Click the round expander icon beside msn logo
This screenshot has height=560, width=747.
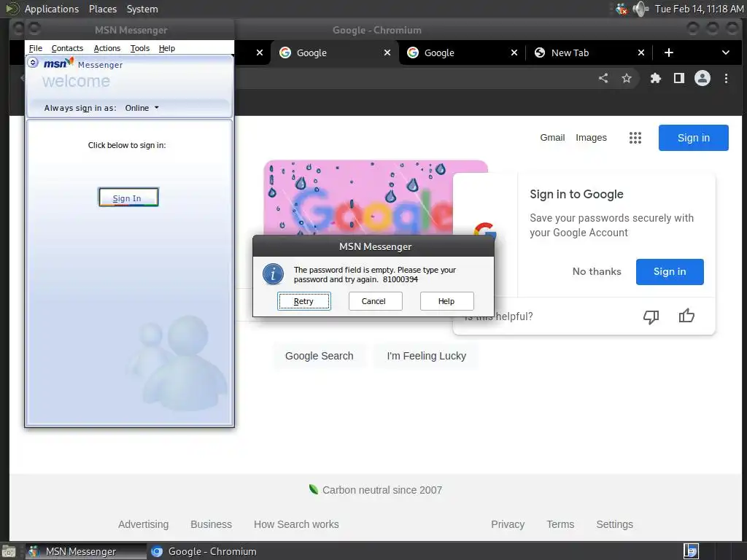coord(33,63)
